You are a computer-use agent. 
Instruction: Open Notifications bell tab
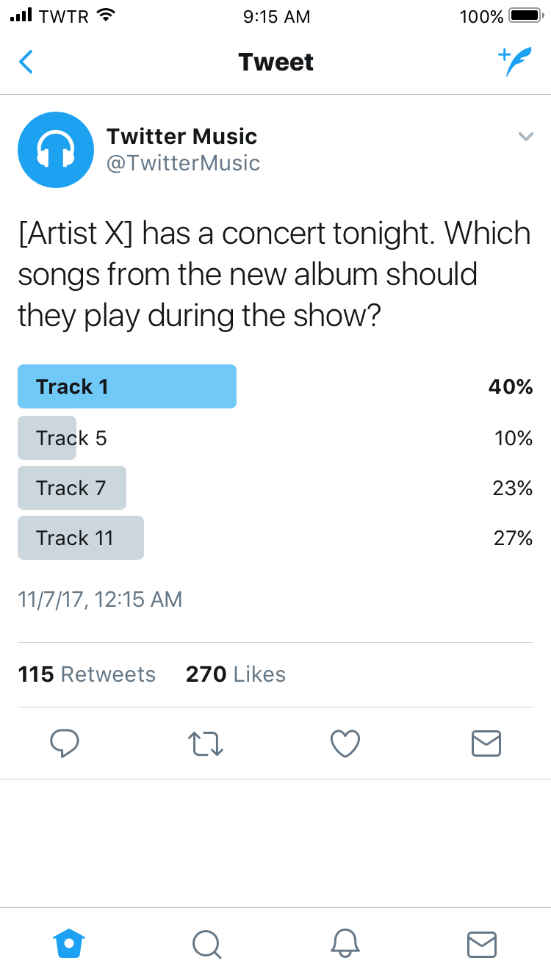(345, 943)
